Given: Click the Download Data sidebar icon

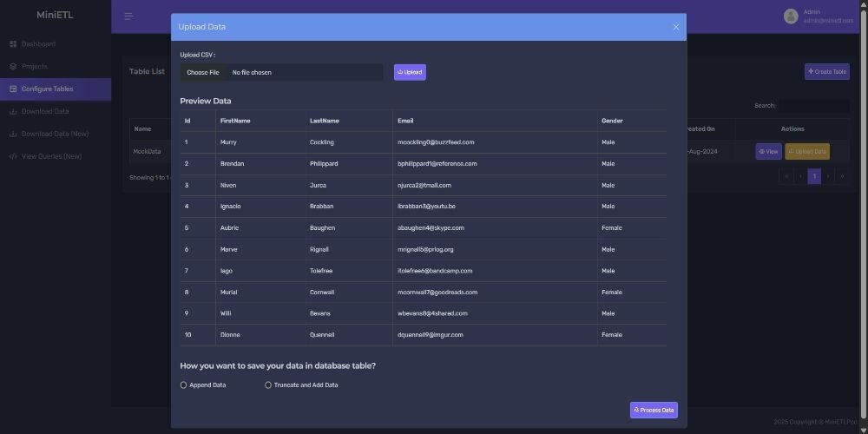Looking at the screenshot, I should (13, 112).
